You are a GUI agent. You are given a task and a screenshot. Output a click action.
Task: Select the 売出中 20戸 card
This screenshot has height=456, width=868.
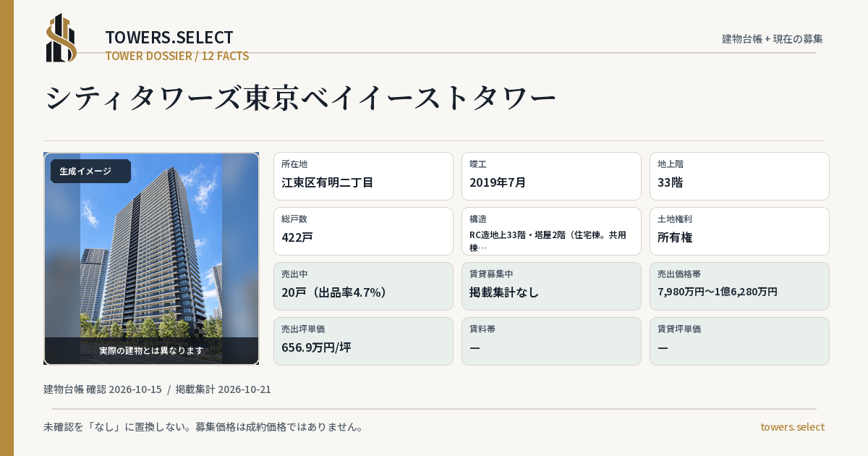363,286
